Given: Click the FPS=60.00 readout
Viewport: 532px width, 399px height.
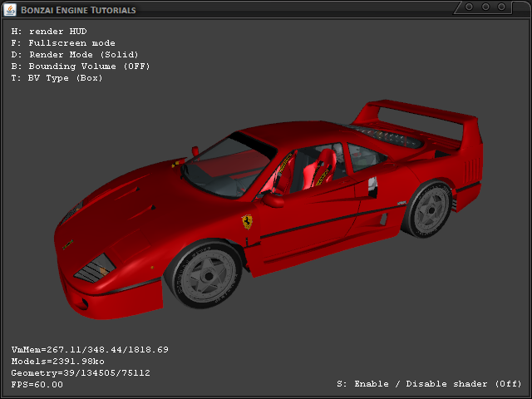Looking at the screenshot, I should pyautogui.click(x=37, y=384).
